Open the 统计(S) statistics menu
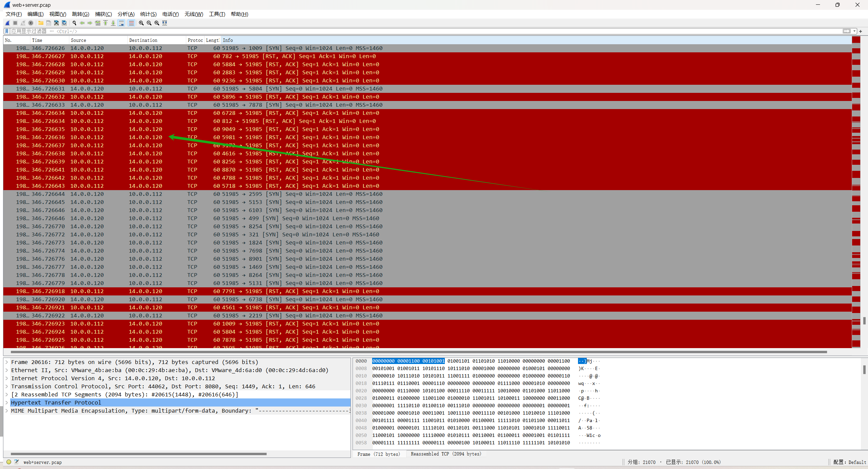 [148, 14]
